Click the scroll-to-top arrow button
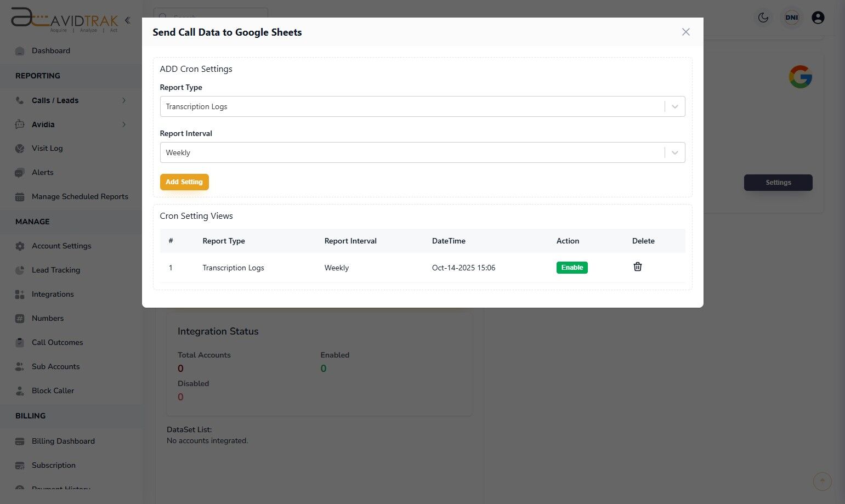This screenshot has height=504, width=845. point(822,482)
